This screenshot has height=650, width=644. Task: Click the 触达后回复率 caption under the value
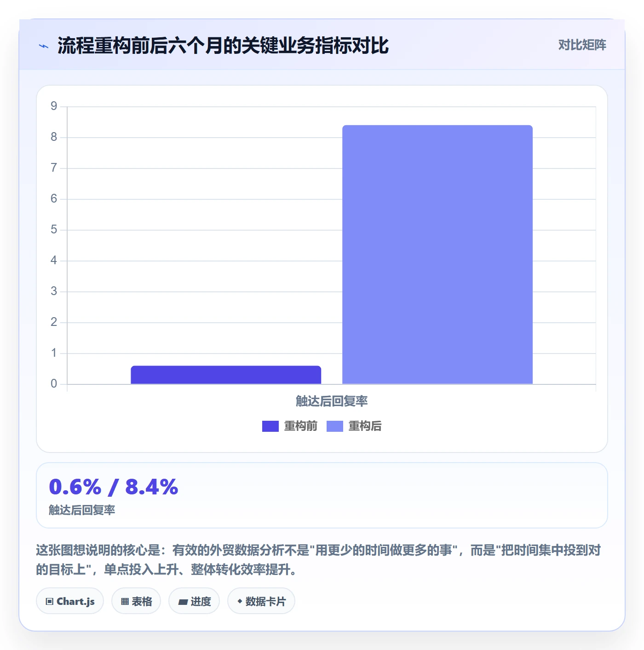[82, 510]
